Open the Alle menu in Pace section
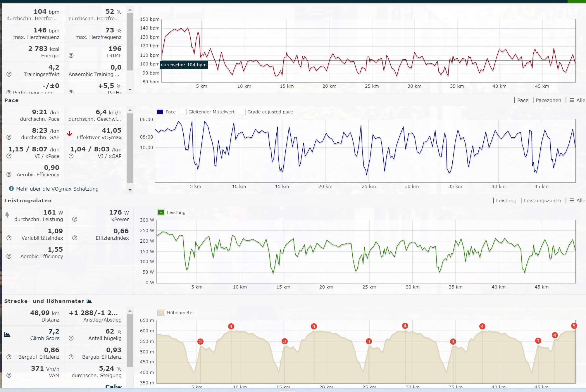The width and height of the screenshot is (586, 392). pos(577,100)
